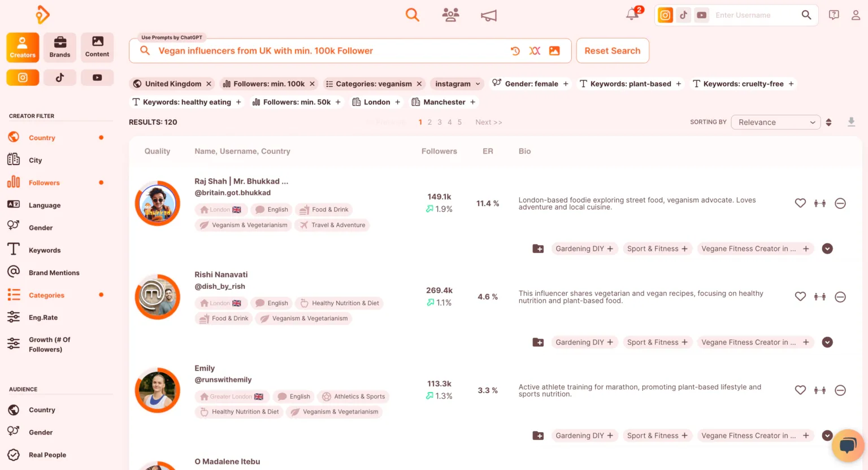Add the Keywords: plant-based filter
The image size is (868, 470).
pos(679,84)
